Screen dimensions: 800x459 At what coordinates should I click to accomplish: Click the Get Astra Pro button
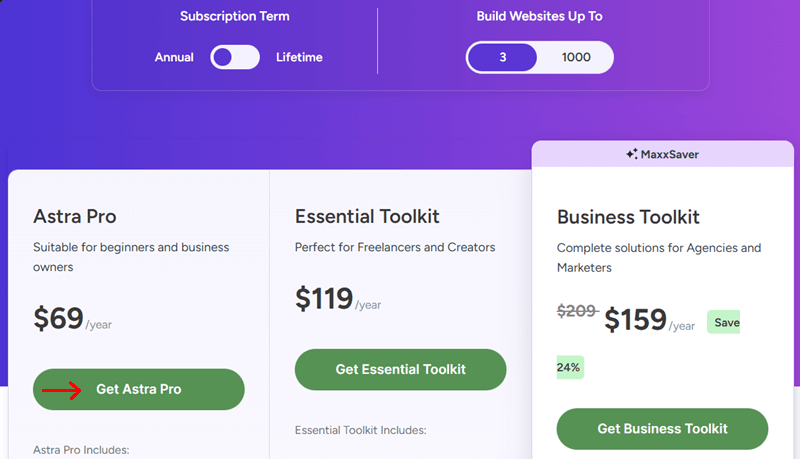[139, 389]
